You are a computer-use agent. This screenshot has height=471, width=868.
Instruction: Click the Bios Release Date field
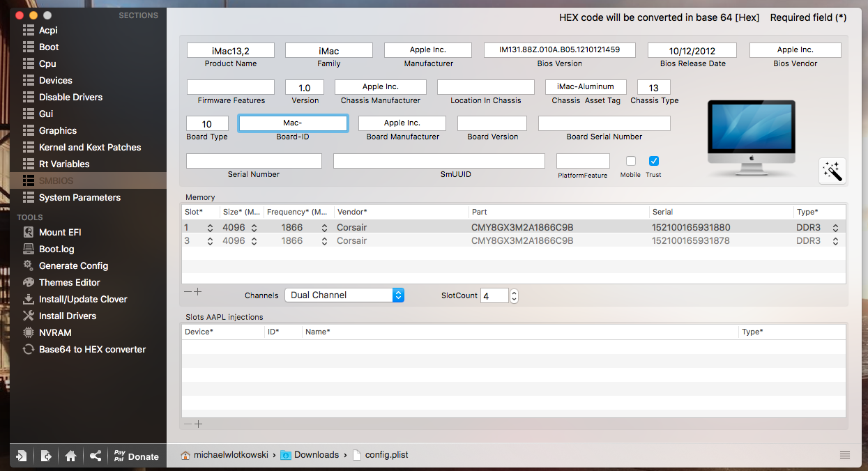pyautogui.click(x=692, y=50)
